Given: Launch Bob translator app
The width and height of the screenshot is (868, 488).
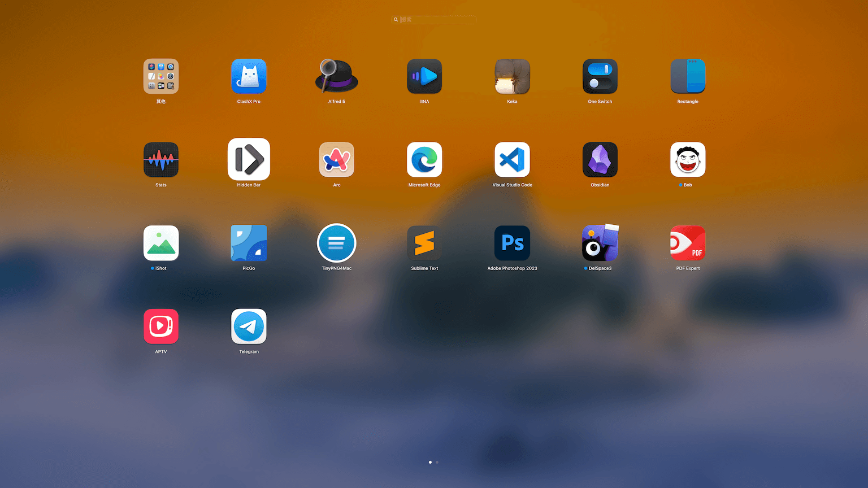Looking at the screenshot, I should 688,160.
